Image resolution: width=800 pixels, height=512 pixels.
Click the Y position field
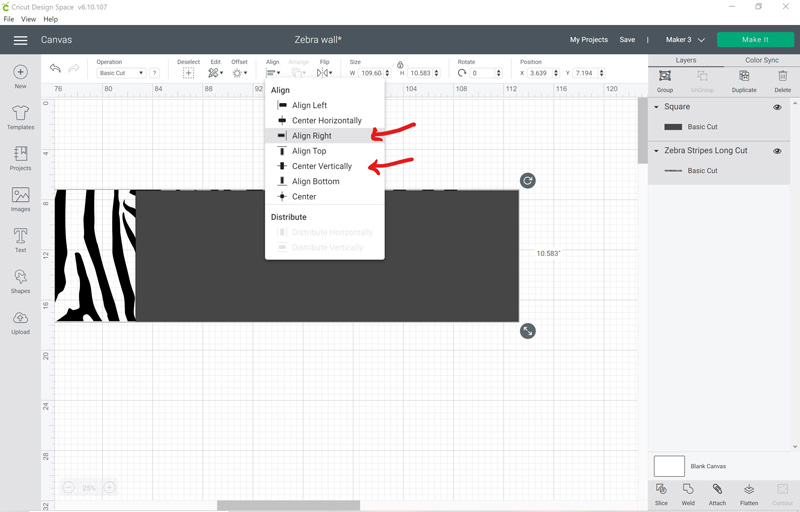[584, 73]
